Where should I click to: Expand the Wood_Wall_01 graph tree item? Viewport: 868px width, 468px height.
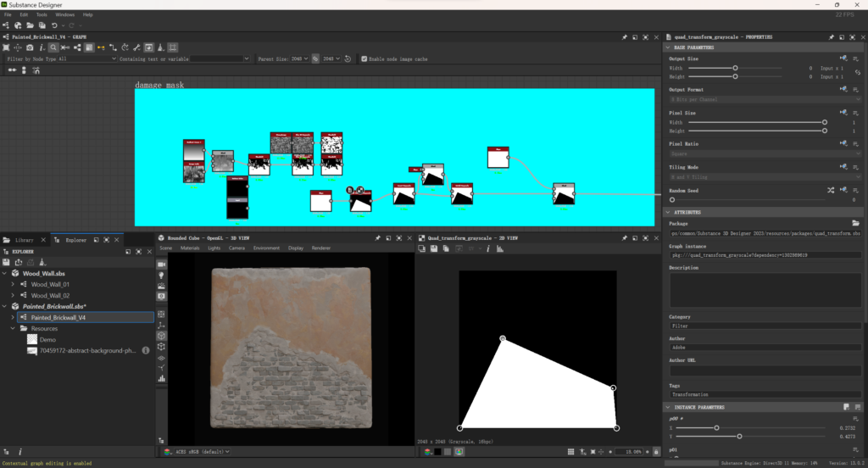coord(13,284)
